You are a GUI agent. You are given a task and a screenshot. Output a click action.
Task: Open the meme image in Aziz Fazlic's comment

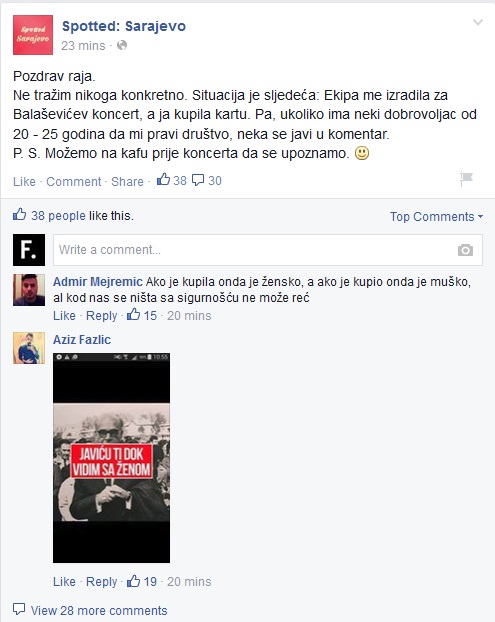click(x=111, y=458)
